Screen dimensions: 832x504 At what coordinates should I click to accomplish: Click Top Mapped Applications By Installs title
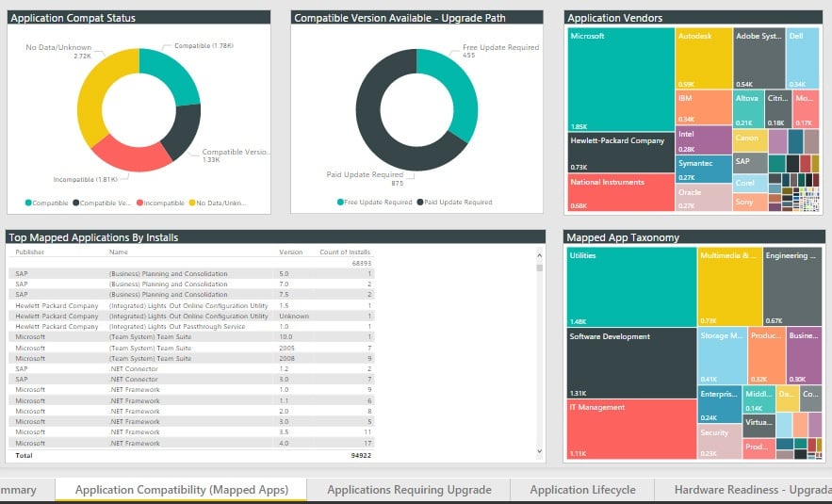[x=93, y=237]
